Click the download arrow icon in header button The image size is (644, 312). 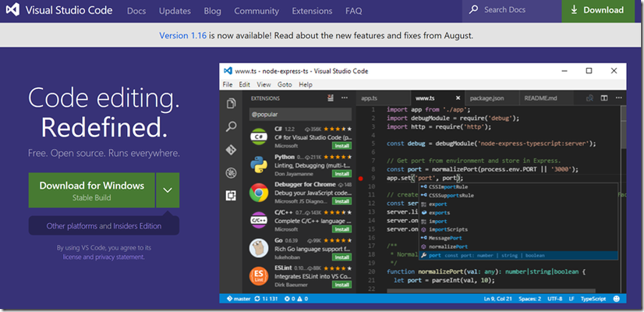[574, 10]
